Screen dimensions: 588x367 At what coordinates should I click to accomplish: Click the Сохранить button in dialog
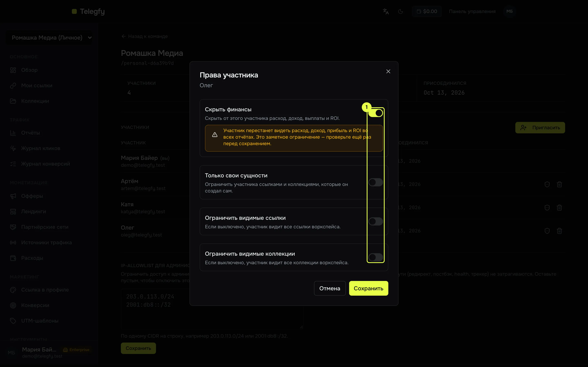tap(368, 288)
